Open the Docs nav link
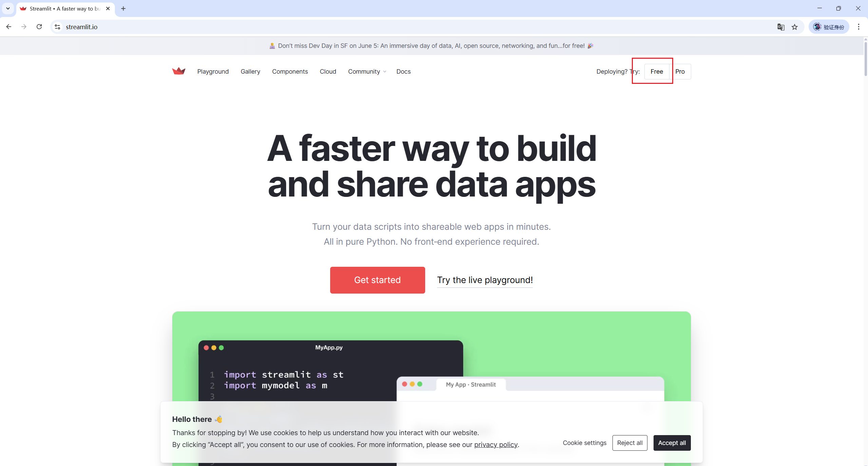This screenshot has height=466, width=868. [x=403, y=72]
